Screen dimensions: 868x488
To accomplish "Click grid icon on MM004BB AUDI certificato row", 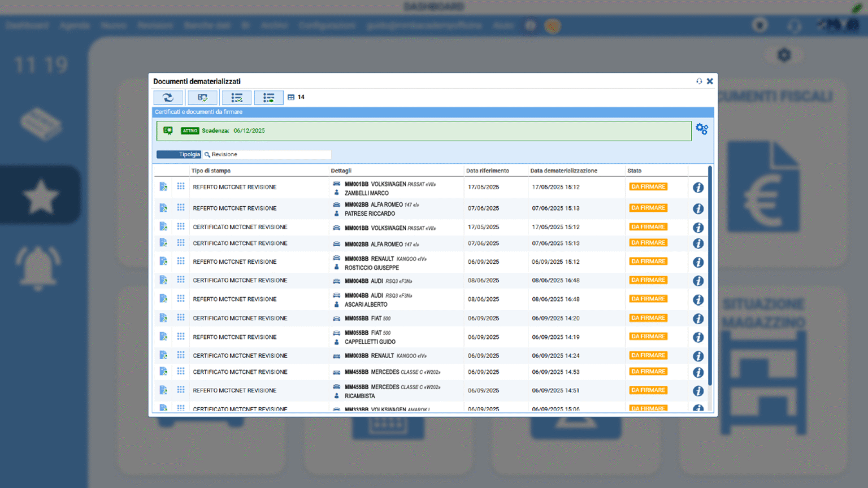I will (181, 280).
